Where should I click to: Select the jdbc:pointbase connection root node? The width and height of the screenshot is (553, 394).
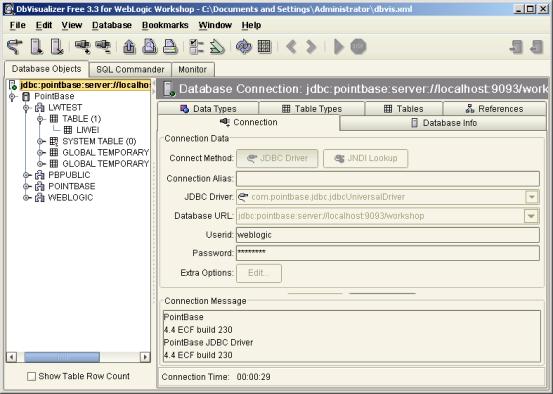tap(85, 85)
